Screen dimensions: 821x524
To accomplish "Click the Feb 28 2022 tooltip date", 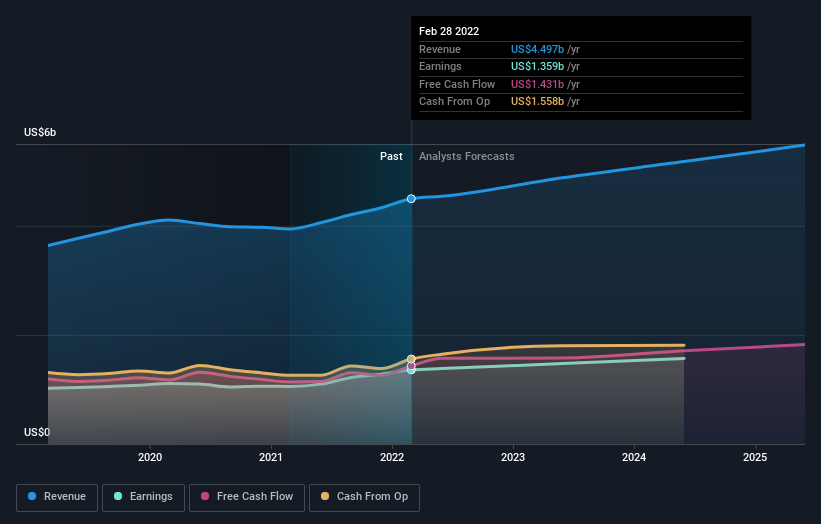I will (x=449, y=31).
